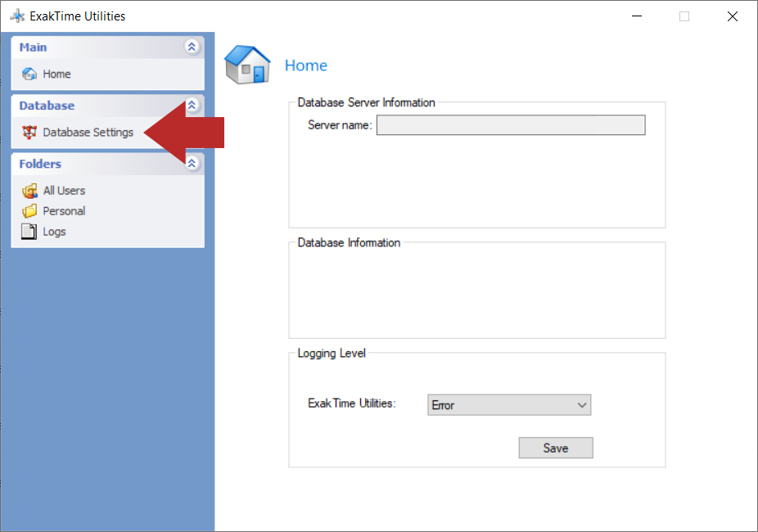The image size is (758, 532).
Task: Collapse the Folders panel section
Action: click(192, 164)
